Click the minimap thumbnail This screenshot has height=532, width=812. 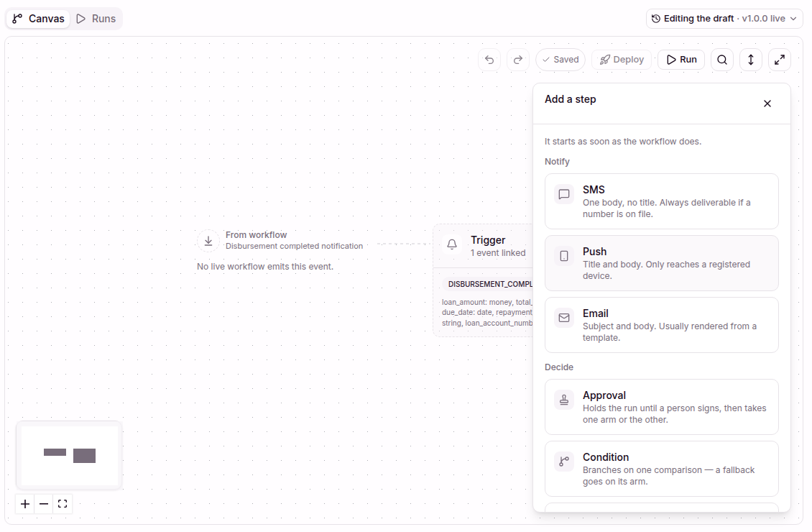pyautogui.click(x=70, y=455)
